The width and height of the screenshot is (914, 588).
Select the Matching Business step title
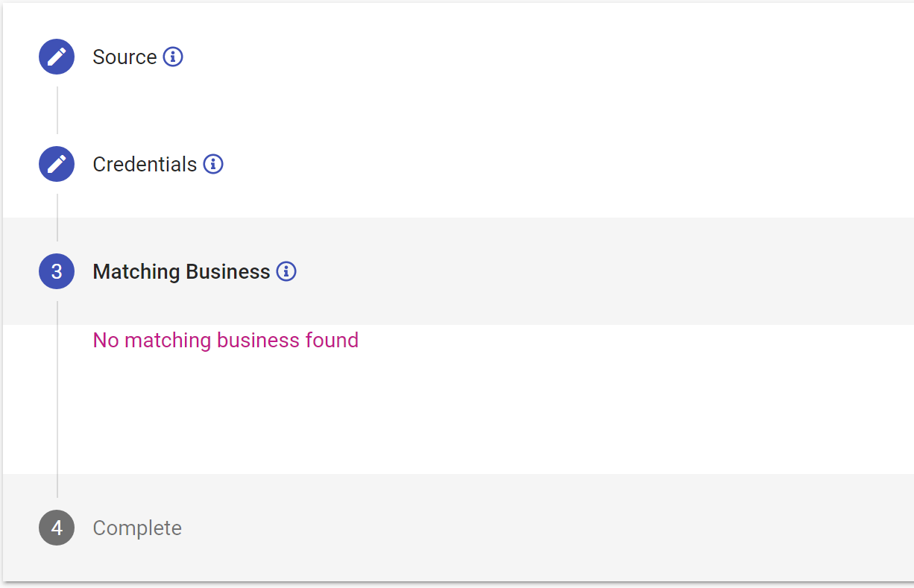pos(181,271)
